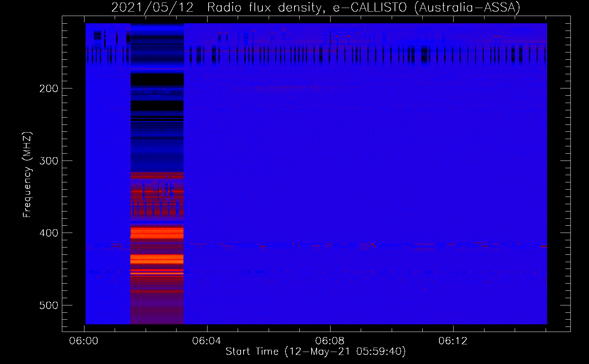Click the plot title starting '2021/05/12 Radio flux density'
589x364 pixels.
click(316, 8)
